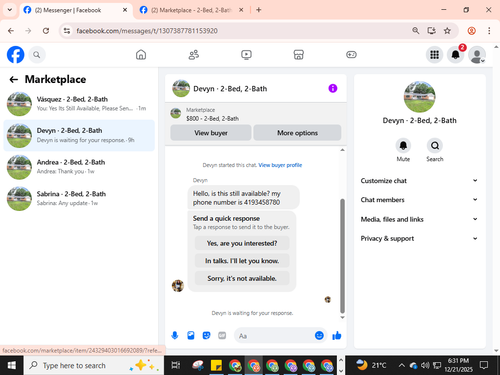Expand Privacy & support section
500x375 pixels.
coord(419,238)
